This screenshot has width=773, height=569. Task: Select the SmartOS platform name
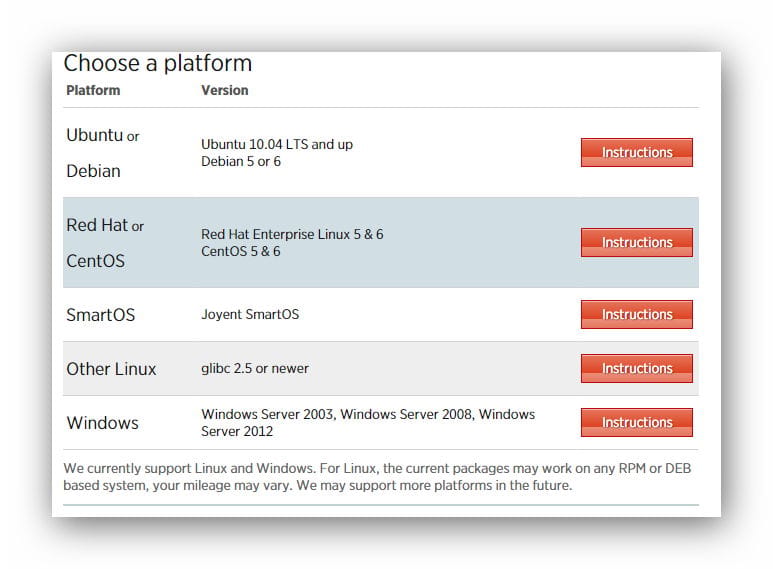point(101,315)
